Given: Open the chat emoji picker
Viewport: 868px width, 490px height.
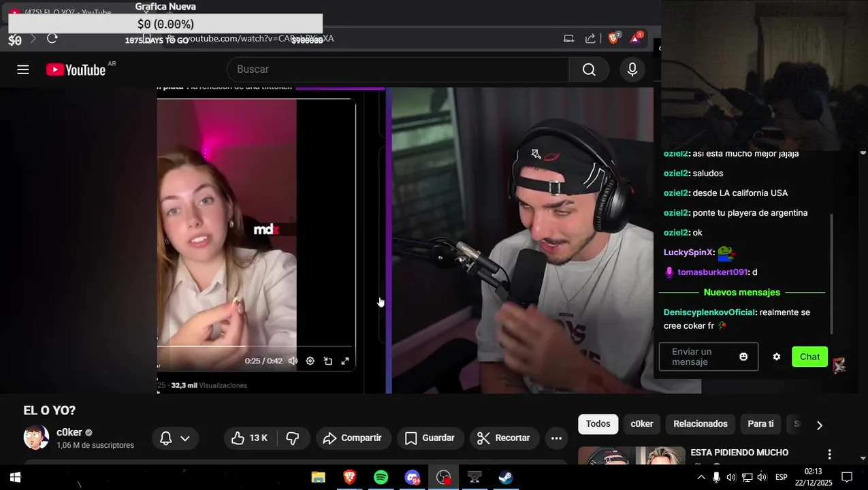Looking at the screenshot, I should 743,357.
